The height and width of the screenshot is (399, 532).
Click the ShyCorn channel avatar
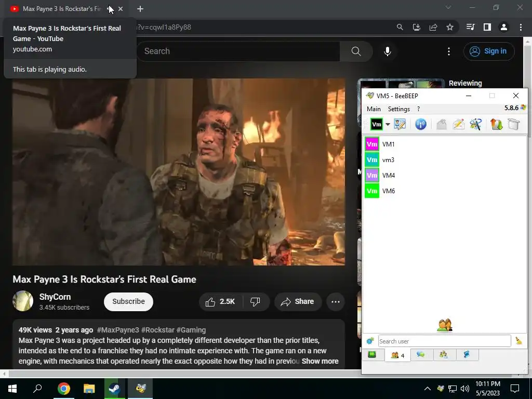[x=23, y=301]
